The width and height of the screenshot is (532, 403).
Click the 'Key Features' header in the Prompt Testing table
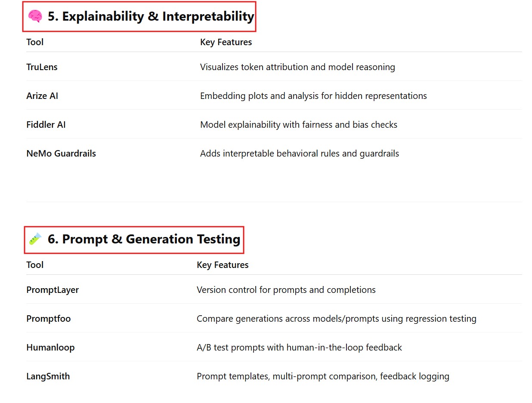point(223,265)
